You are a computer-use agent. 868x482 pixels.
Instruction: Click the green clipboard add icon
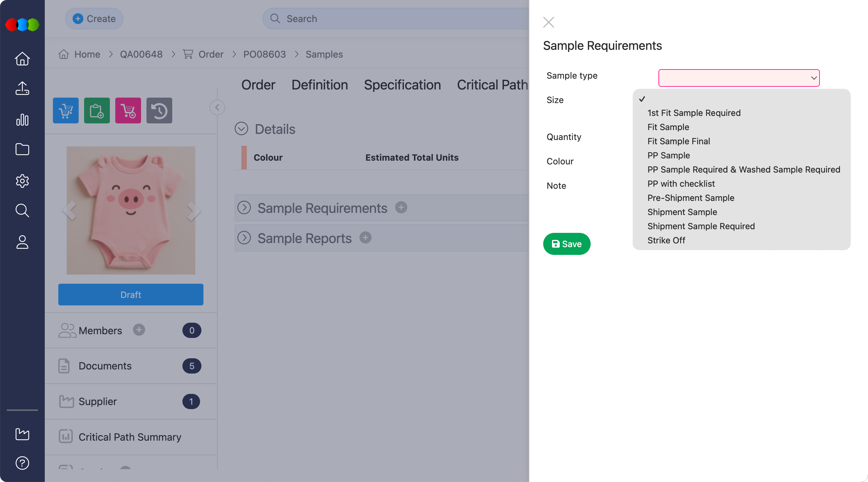click(97, 111)
